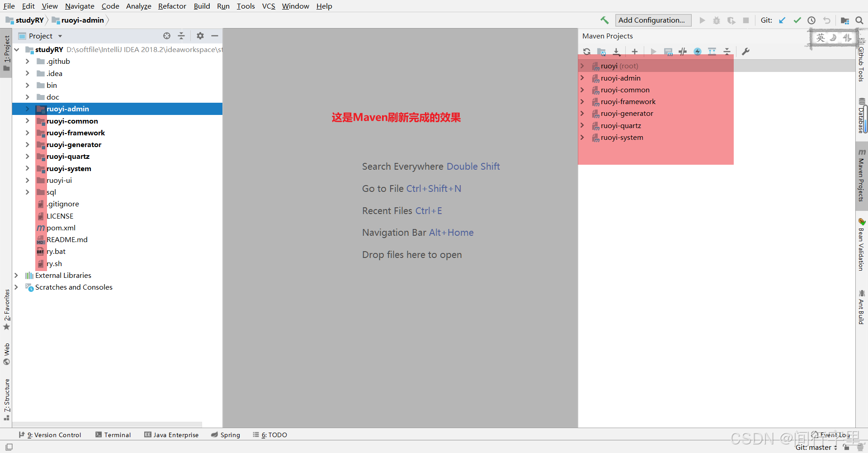Toggle the 2: Favorites tool window
868x453 pixels.
pos(6,310)
